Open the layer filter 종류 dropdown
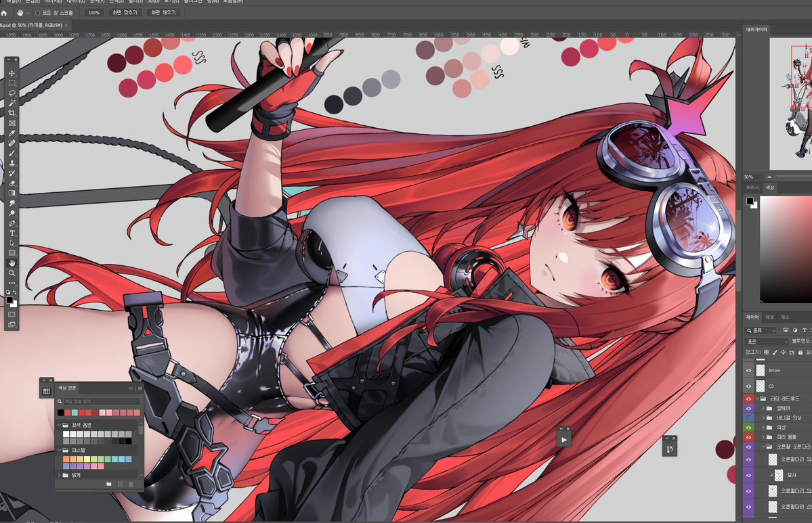 [761, 330]
